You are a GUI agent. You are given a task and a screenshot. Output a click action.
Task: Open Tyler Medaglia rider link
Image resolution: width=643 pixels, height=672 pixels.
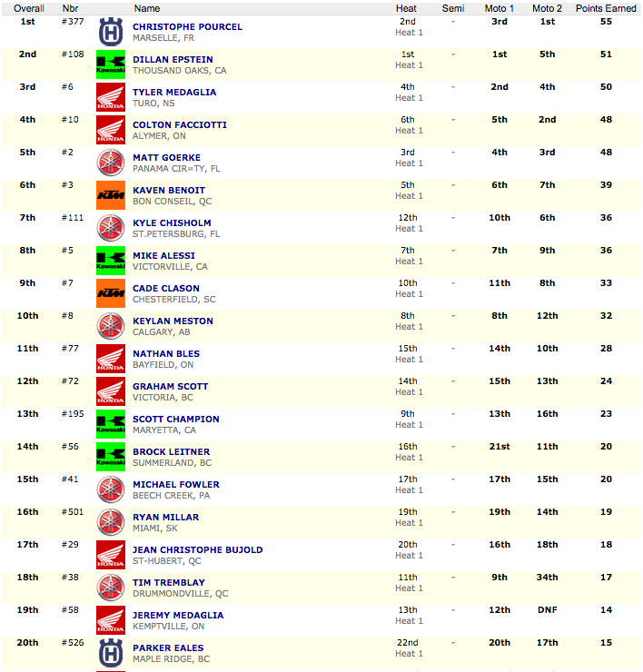tap(174, 92)
